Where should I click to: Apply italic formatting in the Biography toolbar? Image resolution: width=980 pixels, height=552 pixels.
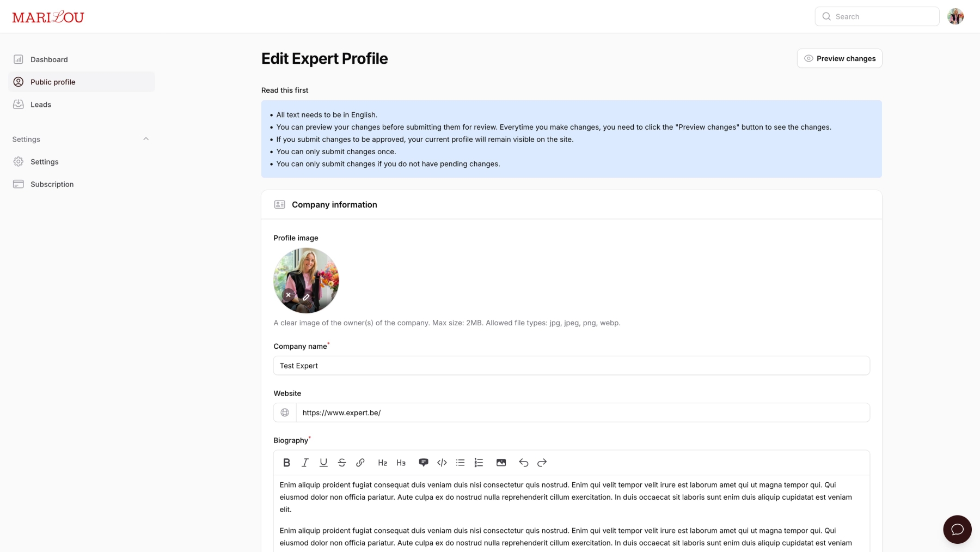point(305,462)
